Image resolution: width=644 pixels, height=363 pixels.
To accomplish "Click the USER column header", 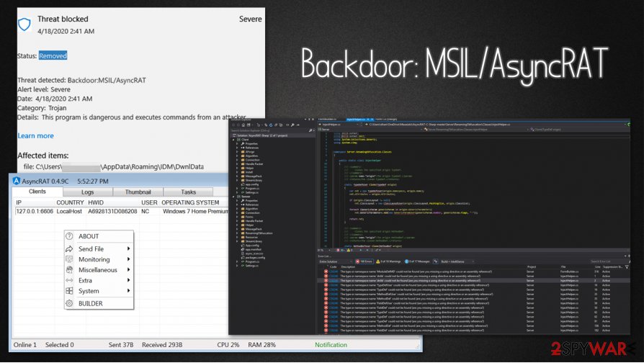I will 149,202.
